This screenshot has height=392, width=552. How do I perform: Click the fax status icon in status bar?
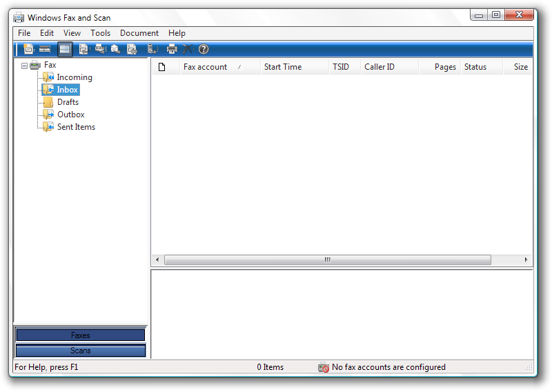tap(323, 367)
